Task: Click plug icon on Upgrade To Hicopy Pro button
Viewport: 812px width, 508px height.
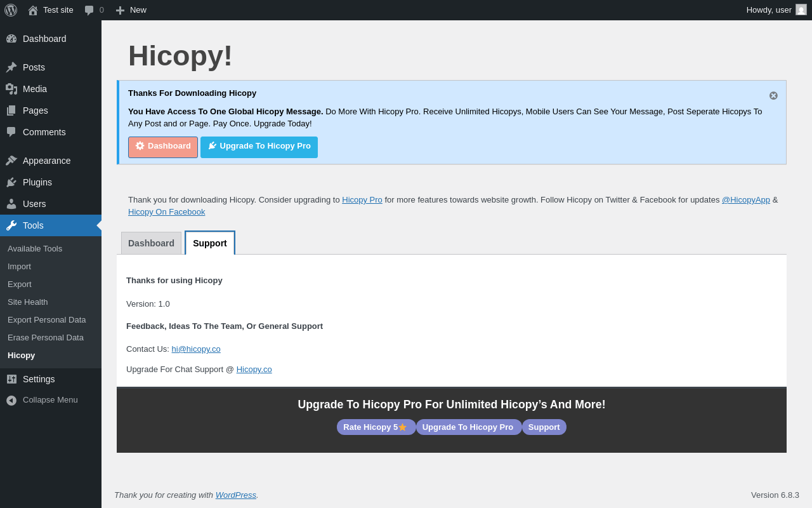Action: point(213,146)
